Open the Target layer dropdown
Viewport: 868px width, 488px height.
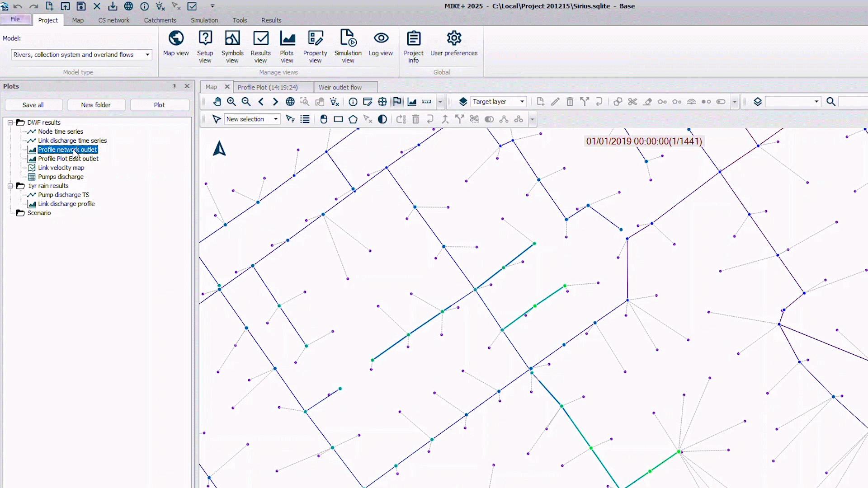click(522, 102)
